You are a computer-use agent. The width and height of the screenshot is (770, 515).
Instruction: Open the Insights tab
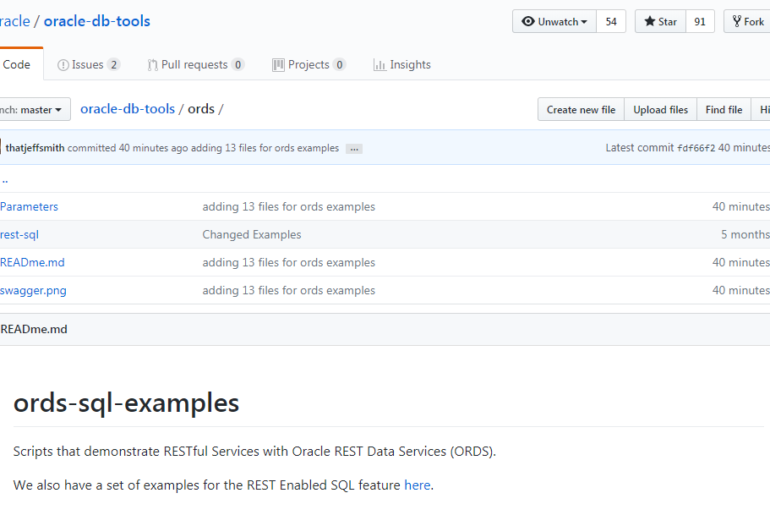pos(402,65)
